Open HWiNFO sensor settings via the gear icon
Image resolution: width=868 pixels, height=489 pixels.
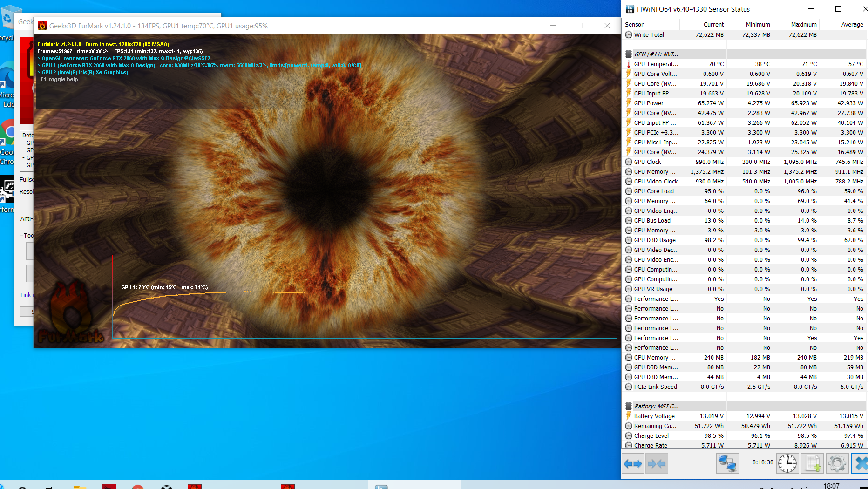tap(837, 463)
